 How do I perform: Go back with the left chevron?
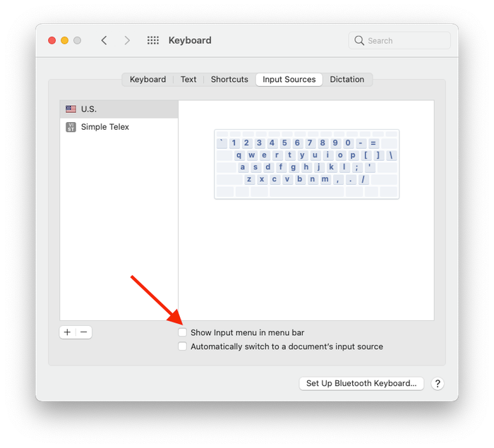click(x=104, y=40)
